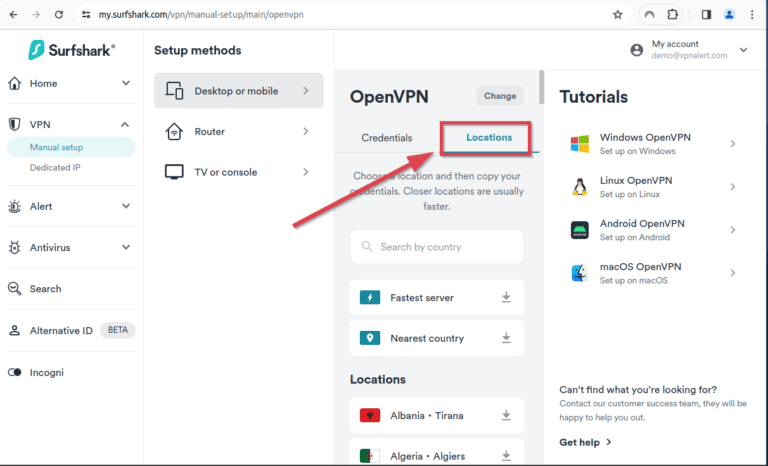Click the Home house icon in sidebar
The width and height of the screenshot is (768, 466).
point(15,83)
